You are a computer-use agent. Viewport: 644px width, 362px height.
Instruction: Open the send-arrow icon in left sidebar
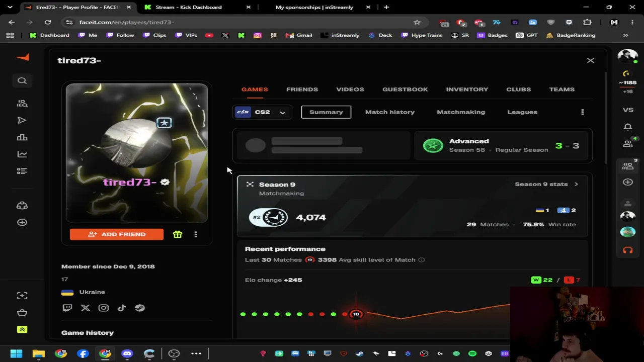click(x=22, y=120)
